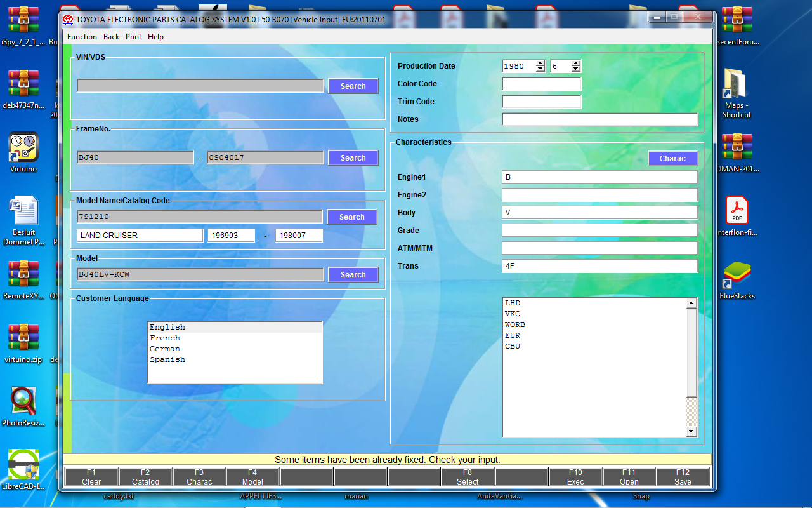
Task: Click the F3 Charac button
Action: [x=199, y=477]
